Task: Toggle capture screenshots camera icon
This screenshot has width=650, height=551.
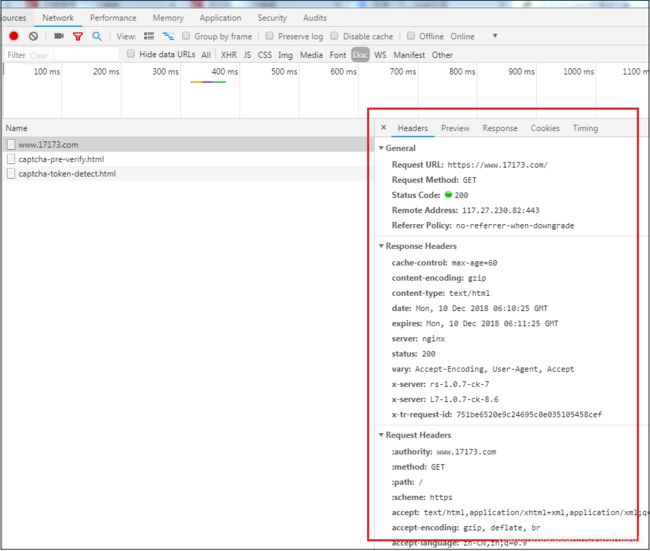Action: (59, 36)
